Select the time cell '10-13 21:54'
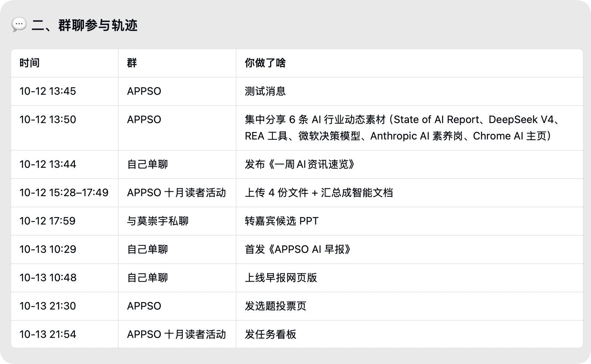This screenshot has width=591, height=364. pyautogui.click(x=48, y=335)
